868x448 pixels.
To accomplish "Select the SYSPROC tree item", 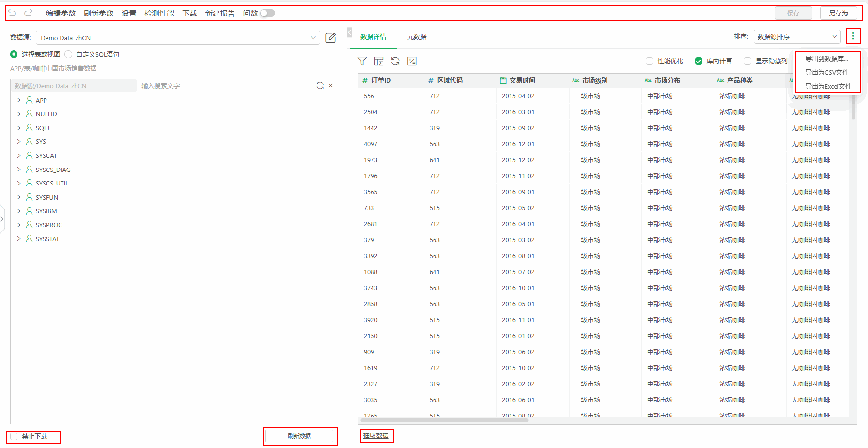I will click(49, 225).
